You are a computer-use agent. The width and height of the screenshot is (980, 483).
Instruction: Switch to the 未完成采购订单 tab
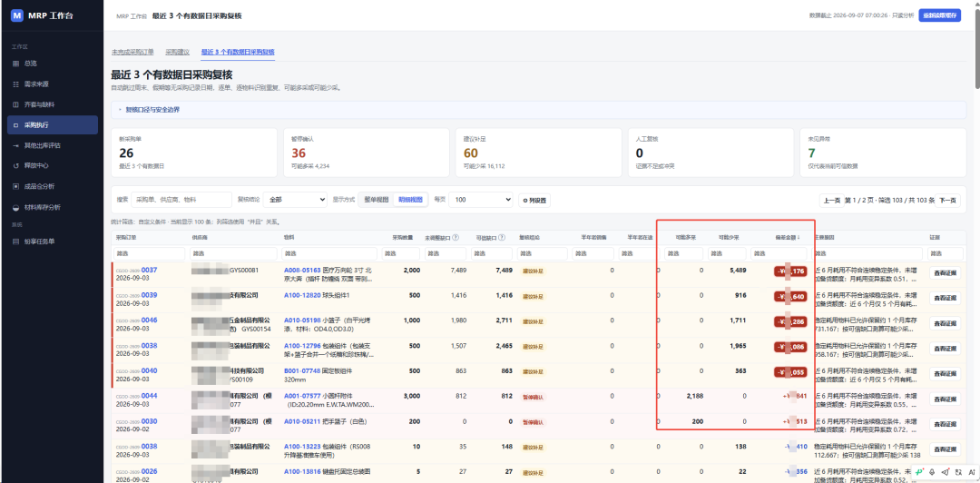tap(132, 52)
